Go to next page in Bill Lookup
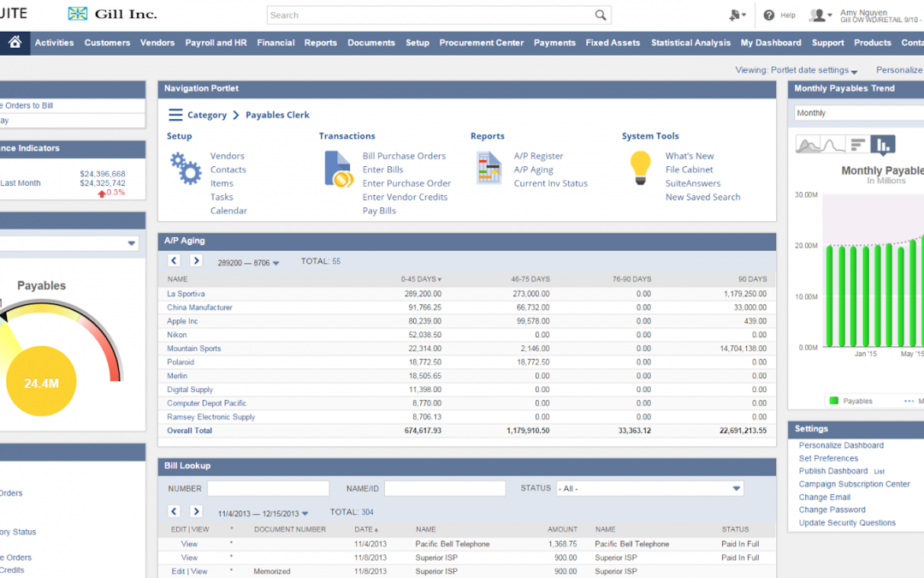The height and width of the screenshot is (578, 924). (196, 511)
